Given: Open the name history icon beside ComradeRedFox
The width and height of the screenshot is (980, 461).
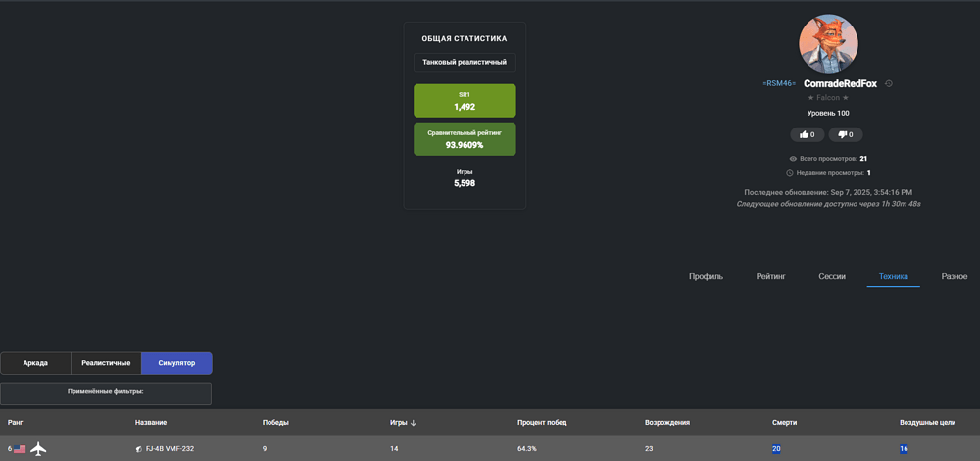Looking at the screenshot, I should (889, 83).
